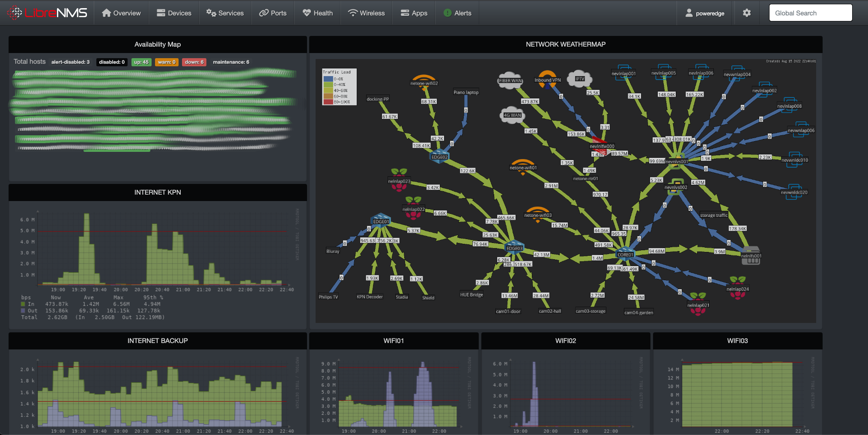
Task: Click the netone-wifi01 access point icon
Action: tap(523, 167)
